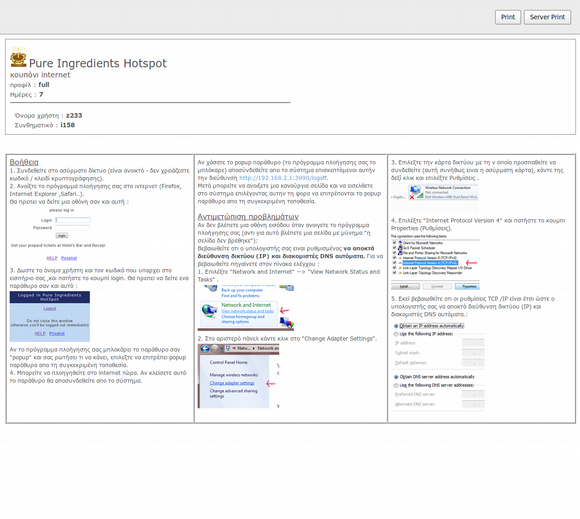Click the Network and Internet globe icon
Image resolution: width=580 pixels, height=519 pixels.
(210, 311)
